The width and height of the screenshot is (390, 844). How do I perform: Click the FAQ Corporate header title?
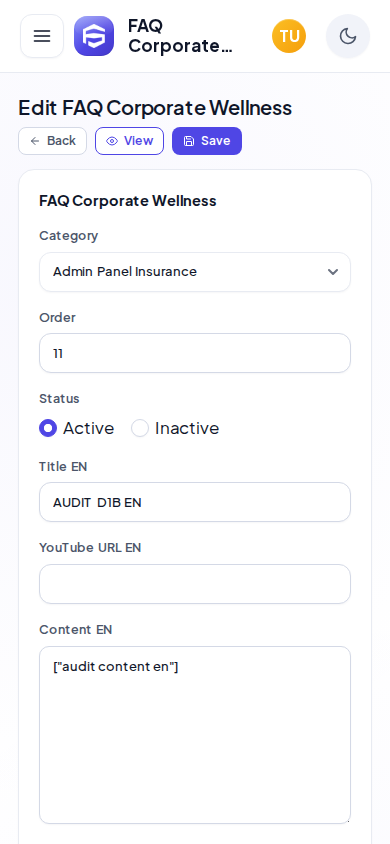[x=180, y=36]
